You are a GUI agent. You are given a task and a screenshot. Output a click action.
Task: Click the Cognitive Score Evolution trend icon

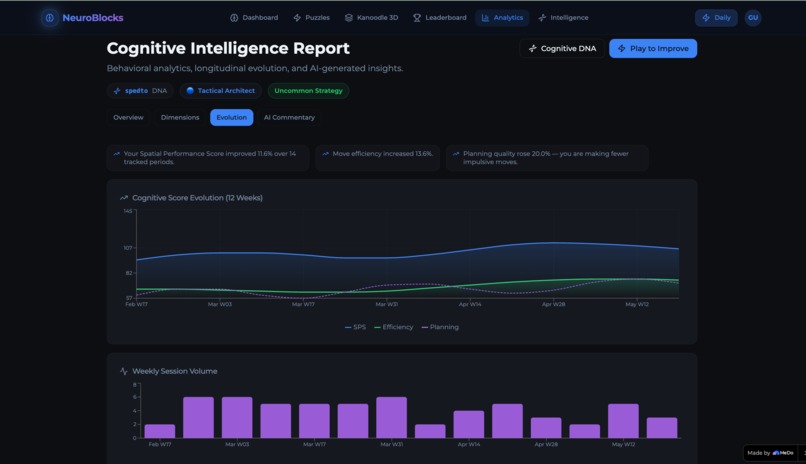124,198
